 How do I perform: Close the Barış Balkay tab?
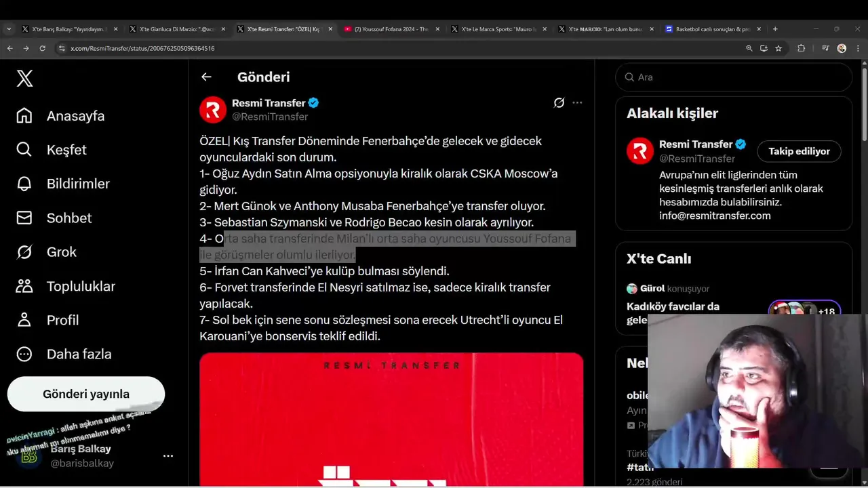pos(115,29)
